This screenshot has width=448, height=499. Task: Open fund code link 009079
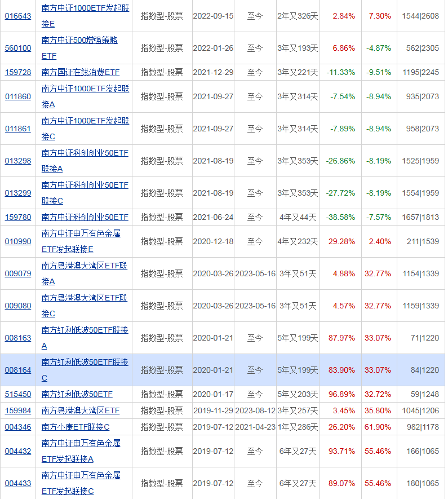click(x=18, y=273)
